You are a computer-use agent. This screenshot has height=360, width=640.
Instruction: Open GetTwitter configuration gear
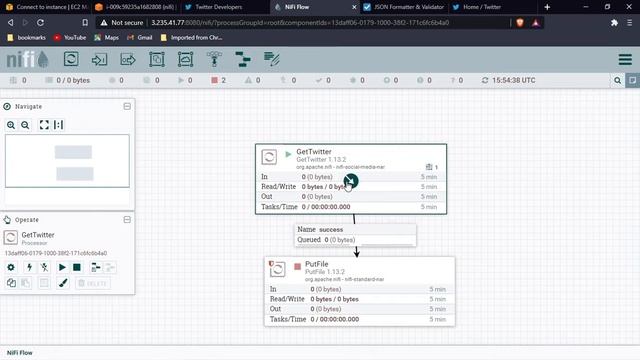pyautogui.click(x=11, y=267)
